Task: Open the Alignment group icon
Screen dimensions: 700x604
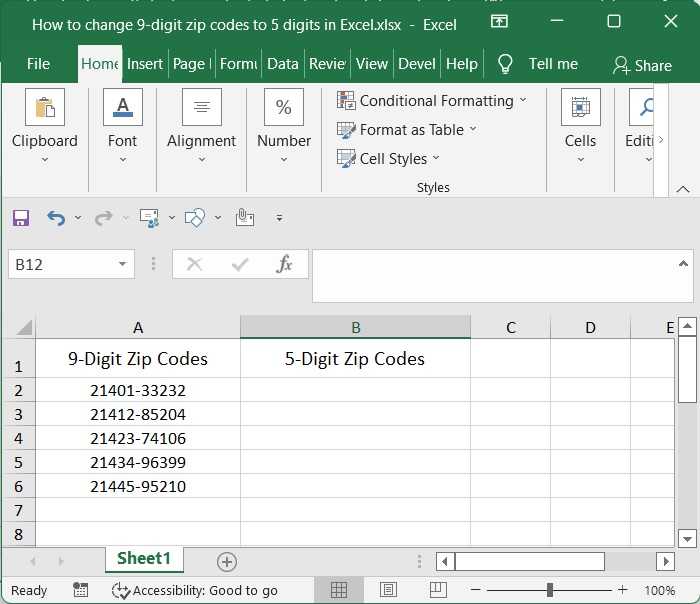Action: pos(201,108)
